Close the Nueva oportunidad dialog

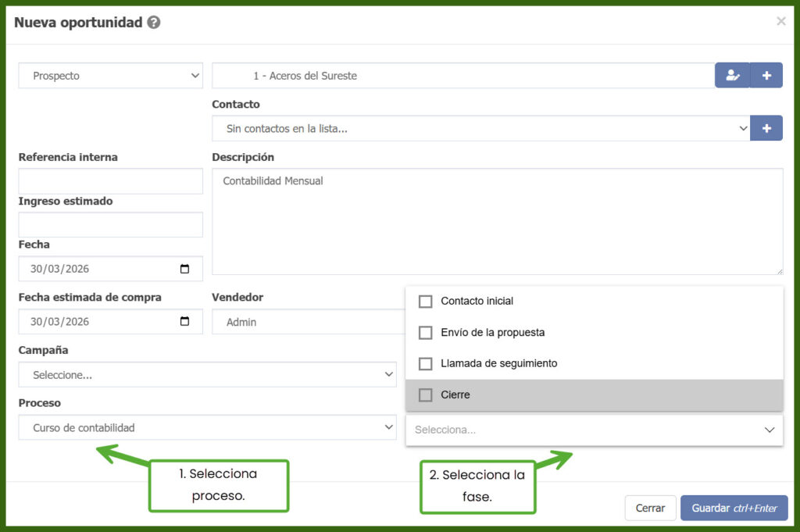pos(780,22)
